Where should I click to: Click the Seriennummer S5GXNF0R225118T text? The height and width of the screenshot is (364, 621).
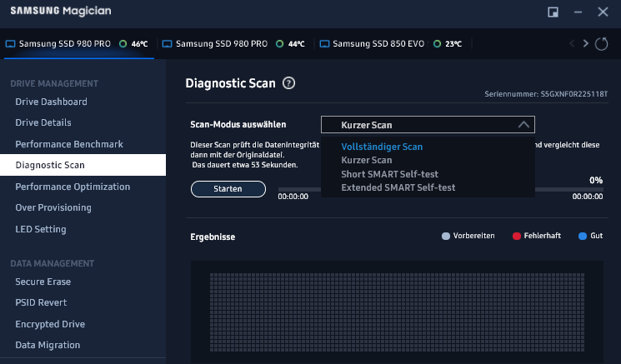[546, 94]
